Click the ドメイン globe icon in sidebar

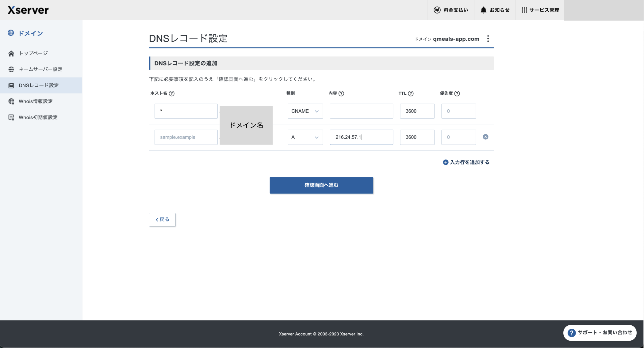coord(11,33)
